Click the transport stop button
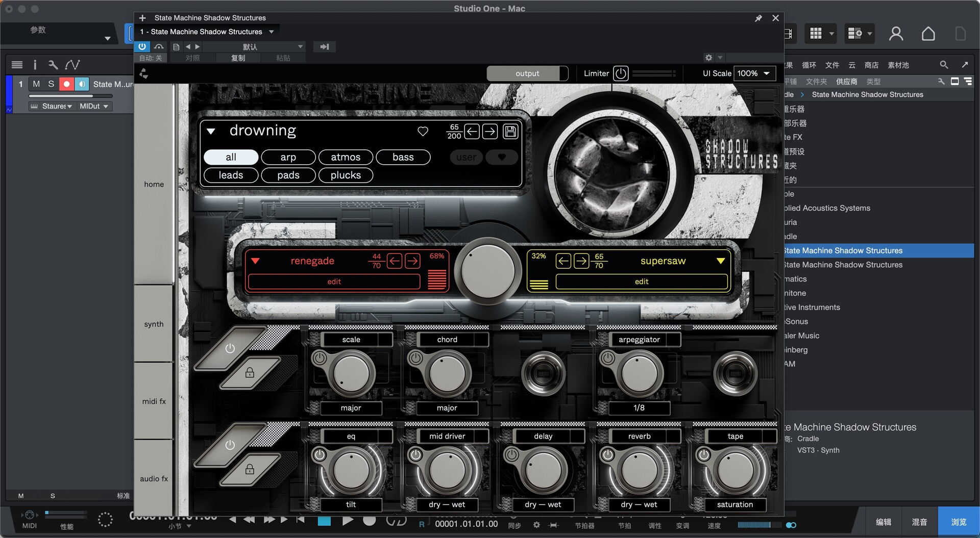This screenshot has height=538, width=980. coord(324,521)
